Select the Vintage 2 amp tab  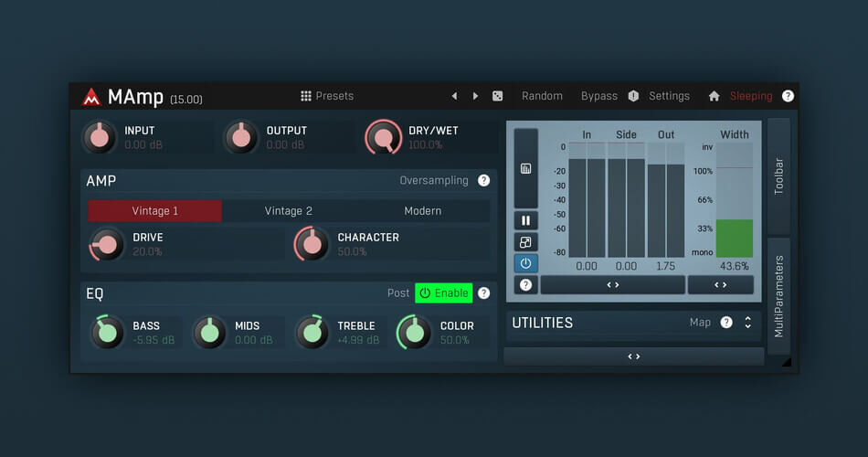pos(289,211)
